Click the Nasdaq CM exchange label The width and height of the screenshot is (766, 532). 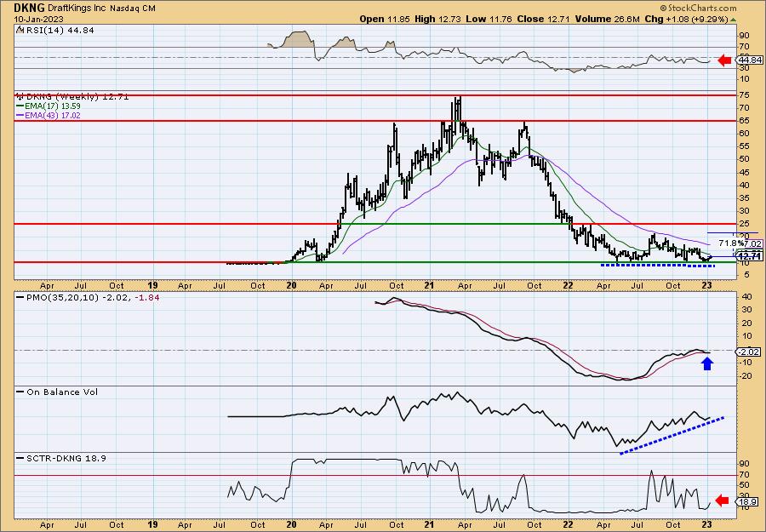click(x=133, y=9)
